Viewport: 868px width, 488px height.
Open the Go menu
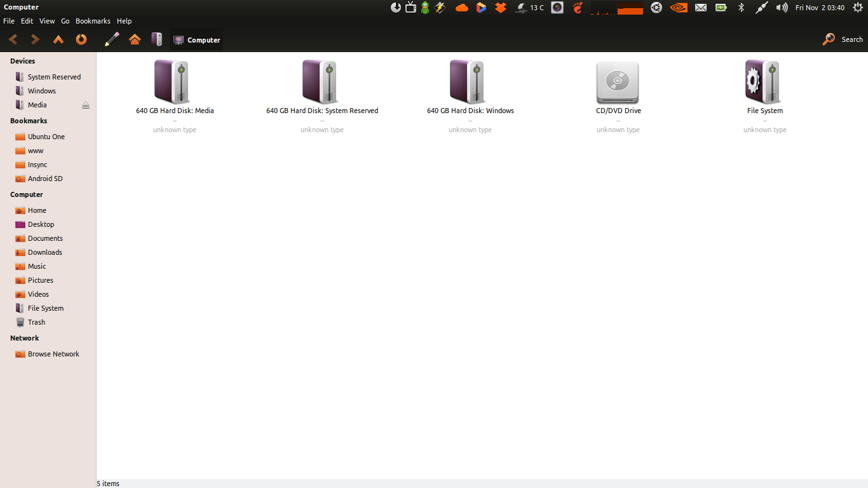point(65,21)
